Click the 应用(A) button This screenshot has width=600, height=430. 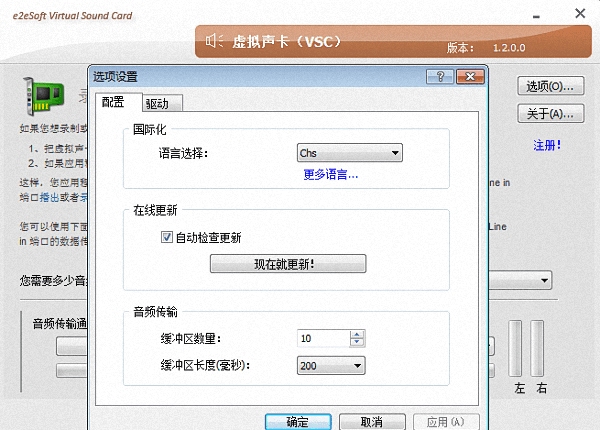click(x=446, y=422)
